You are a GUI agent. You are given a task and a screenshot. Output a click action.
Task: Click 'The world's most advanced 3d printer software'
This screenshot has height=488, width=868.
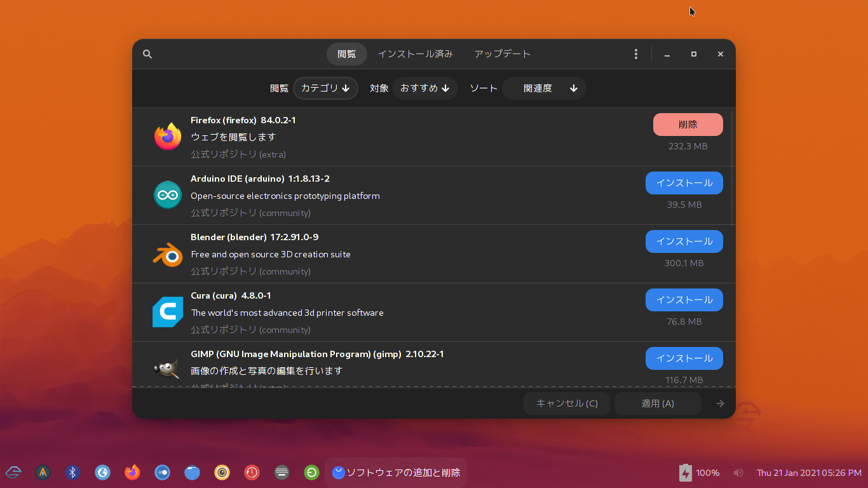287,313
